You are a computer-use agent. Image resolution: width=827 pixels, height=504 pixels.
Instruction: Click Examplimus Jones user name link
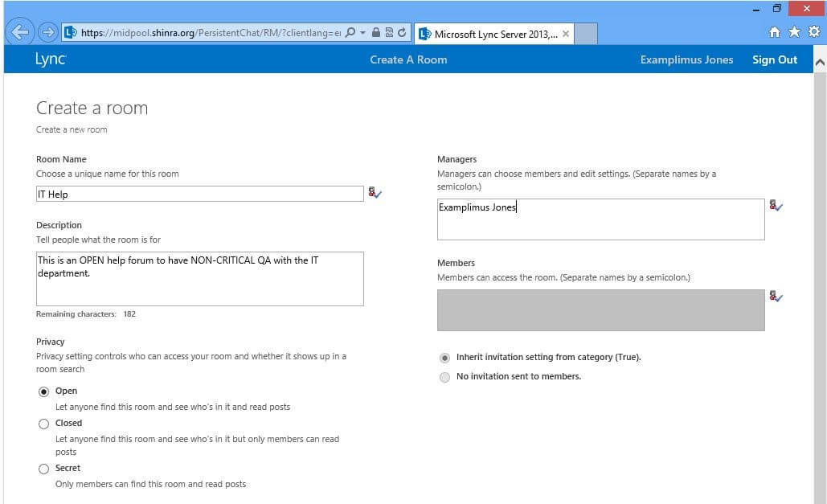686,59
